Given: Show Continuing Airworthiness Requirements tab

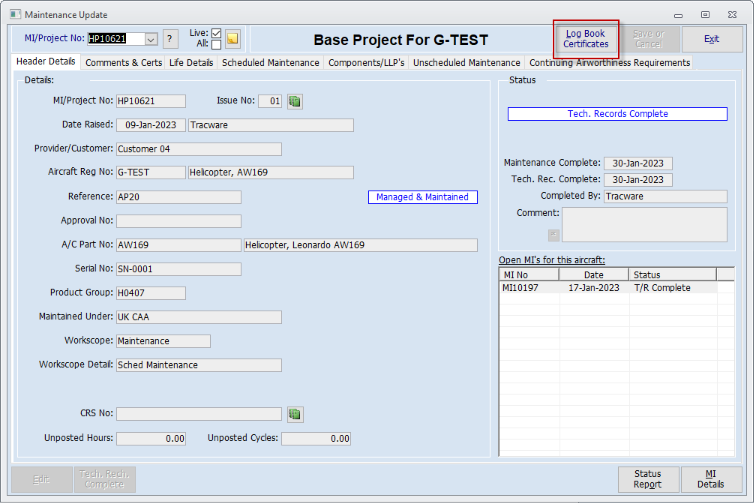Looking at the screenshot, I should [x=609, y=63].
